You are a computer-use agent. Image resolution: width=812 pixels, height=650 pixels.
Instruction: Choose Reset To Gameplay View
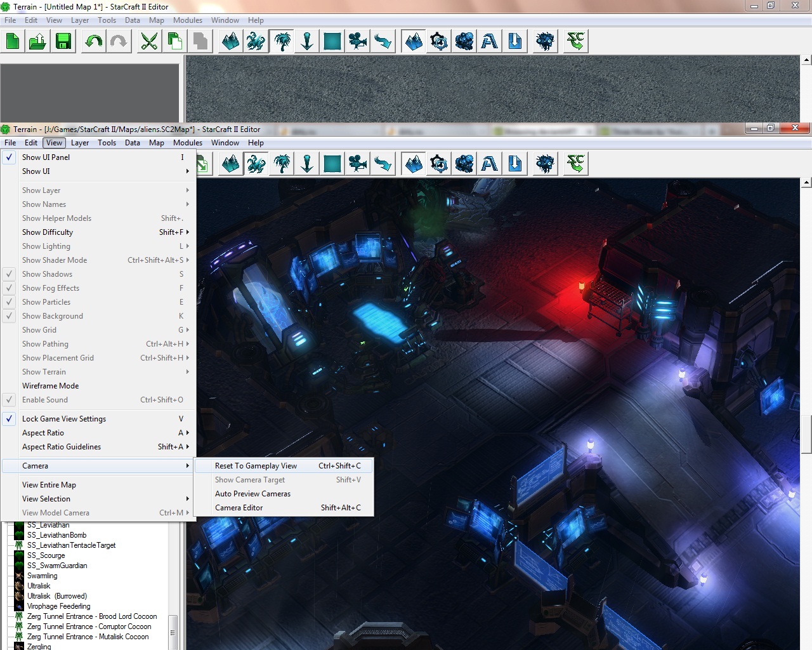point(256,466)
